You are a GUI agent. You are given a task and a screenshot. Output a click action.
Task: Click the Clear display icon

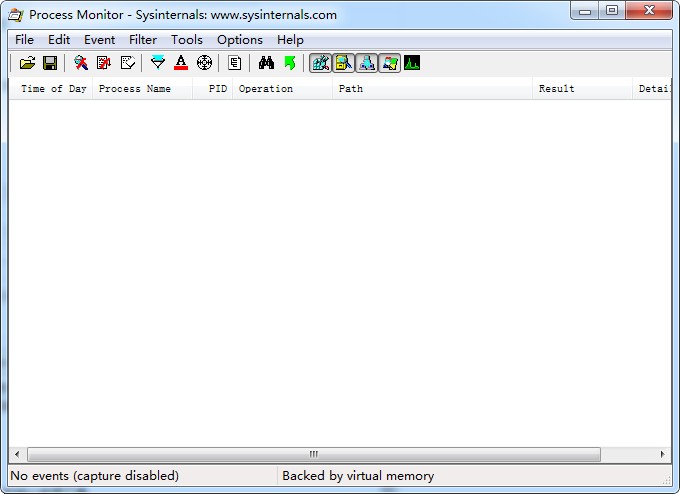click(127, 63)
